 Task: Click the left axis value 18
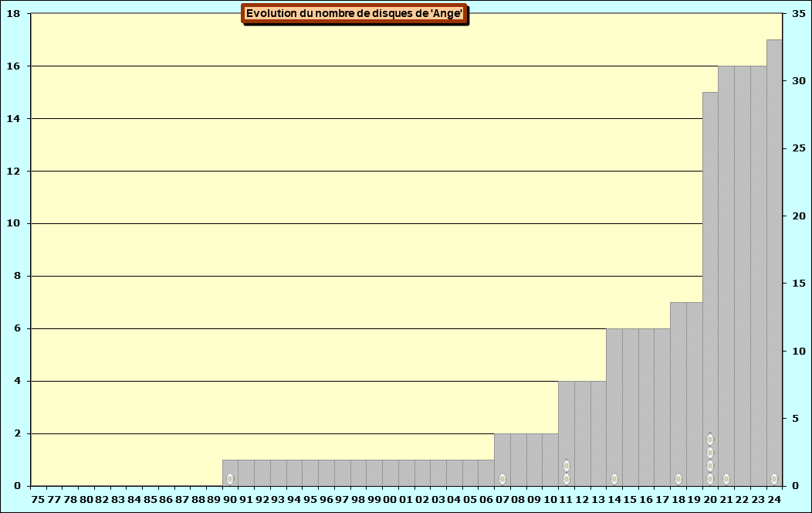(x=14, y=14)
